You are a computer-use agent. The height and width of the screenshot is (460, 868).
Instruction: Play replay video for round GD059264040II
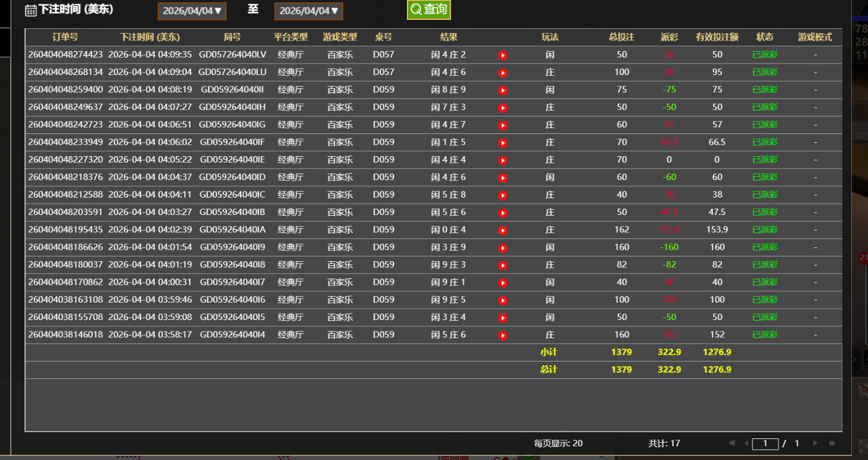point(503,90)
